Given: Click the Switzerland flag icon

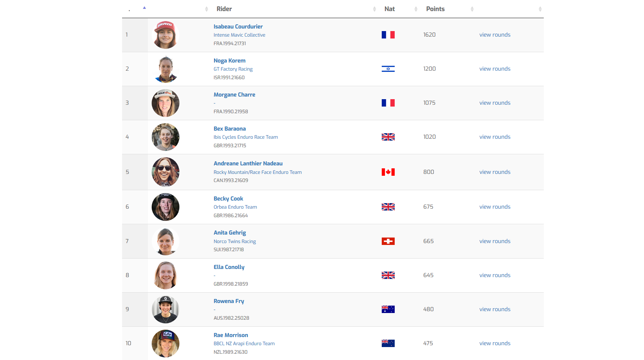Looking at the screenshot, I should tap(388, 241).
